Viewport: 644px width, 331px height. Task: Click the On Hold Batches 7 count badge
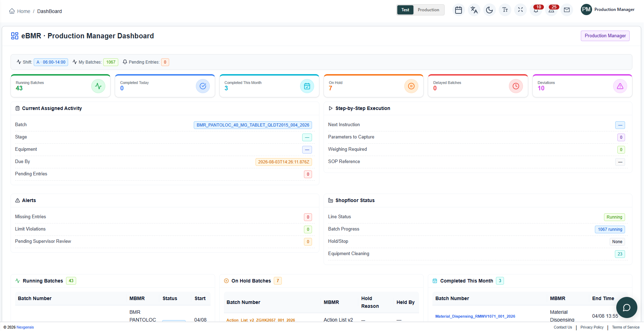[x=278, y=281]
